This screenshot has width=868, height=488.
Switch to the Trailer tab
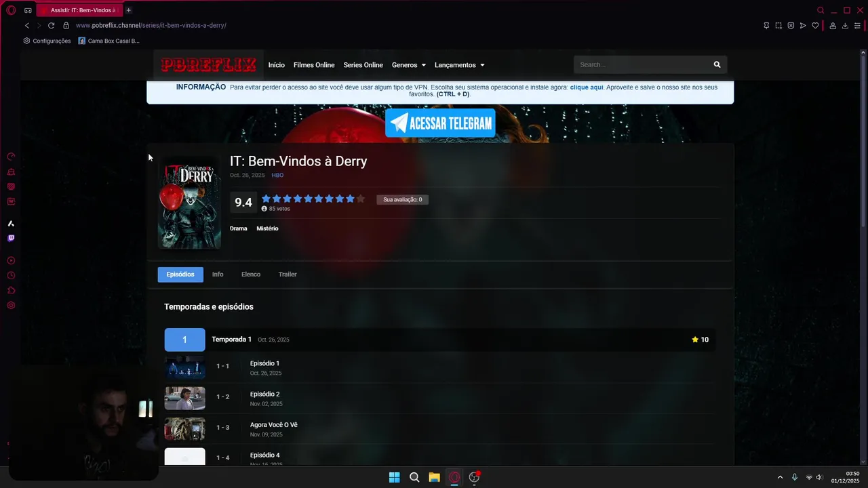coord(288,274)
